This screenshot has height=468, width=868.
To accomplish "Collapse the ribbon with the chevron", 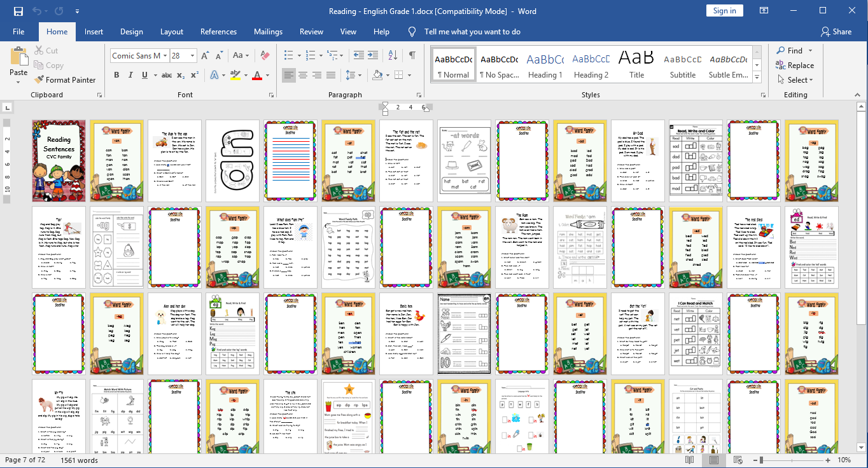I will pyautogui.click(x=859, y=95).
